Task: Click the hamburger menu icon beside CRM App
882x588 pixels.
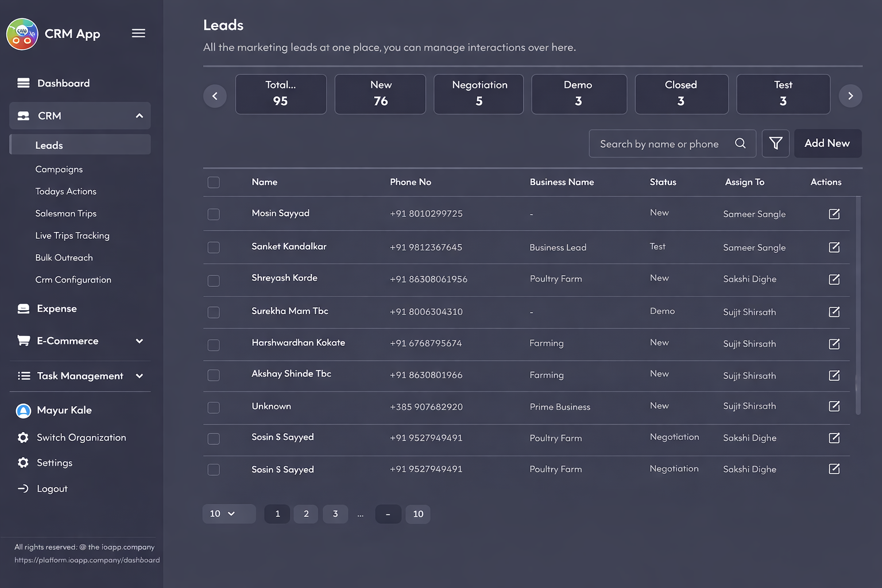Action: (138, 33)
